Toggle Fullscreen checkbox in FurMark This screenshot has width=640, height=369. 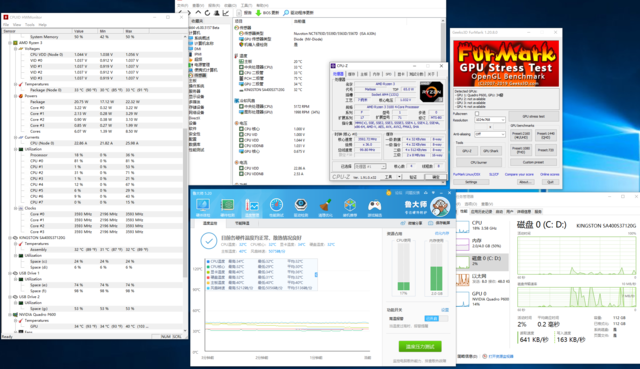477,113
